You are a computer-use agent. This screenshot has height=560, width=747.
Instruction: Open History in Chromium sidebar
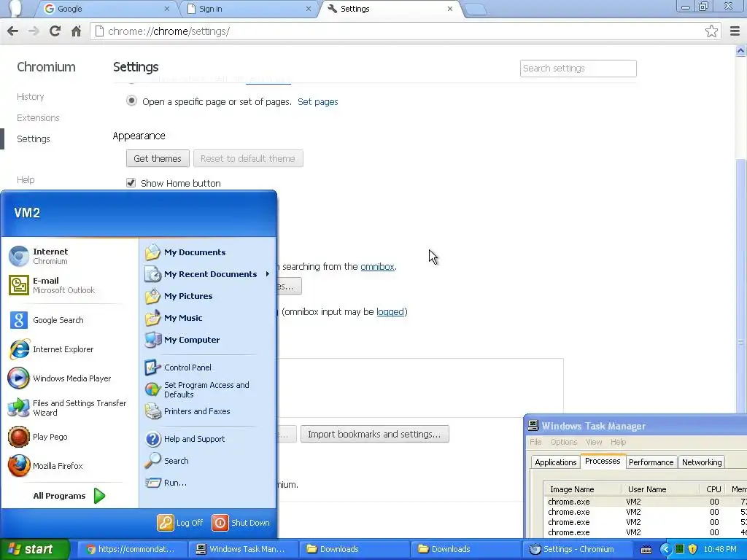31,97
